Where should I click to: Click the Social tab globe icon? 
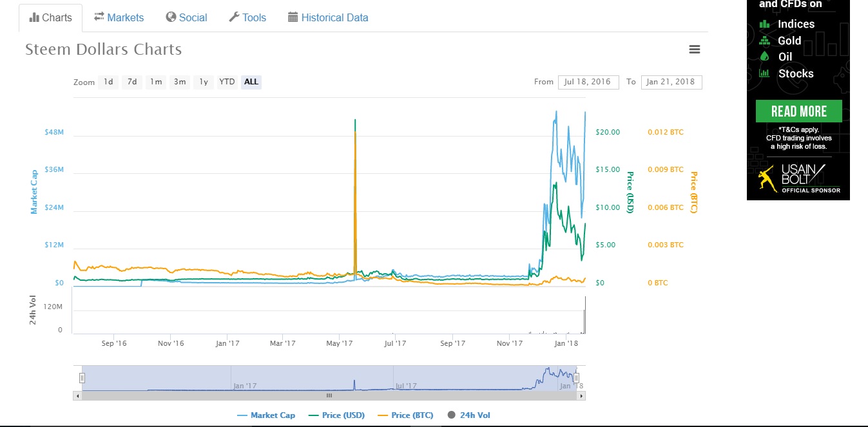pyautogui.click(x=171, y=17)
